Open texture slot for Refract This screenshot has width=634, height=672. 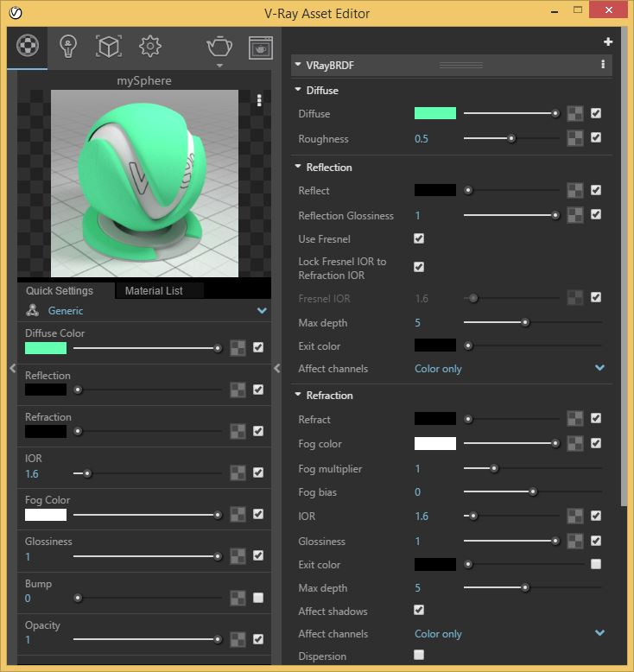[x=575, y=419]
